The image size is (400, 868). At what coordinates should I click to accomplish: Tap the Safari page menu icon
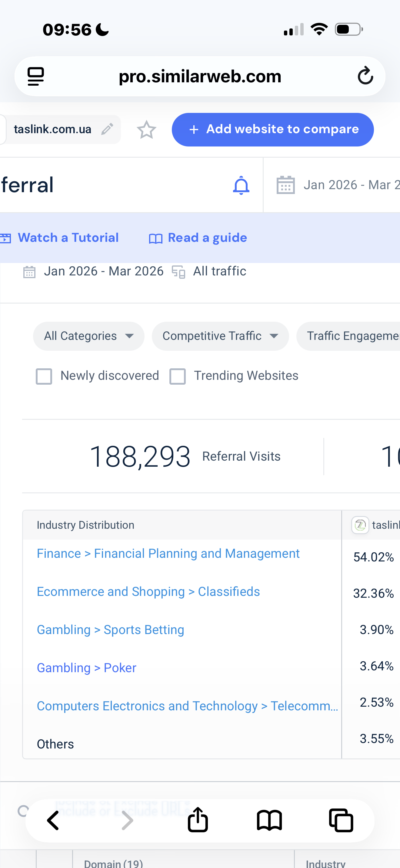[x=35, y=77]
